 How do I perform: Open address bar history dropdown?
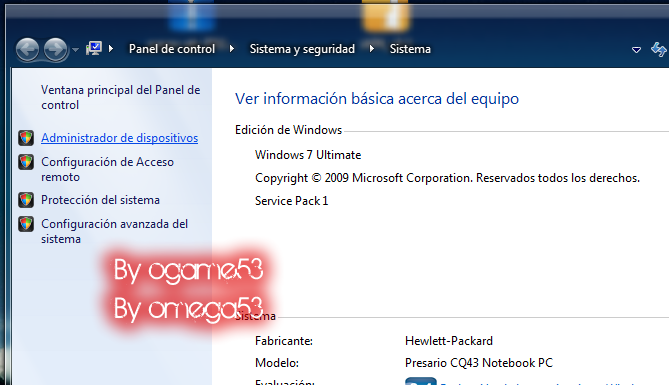coord(636,50)
